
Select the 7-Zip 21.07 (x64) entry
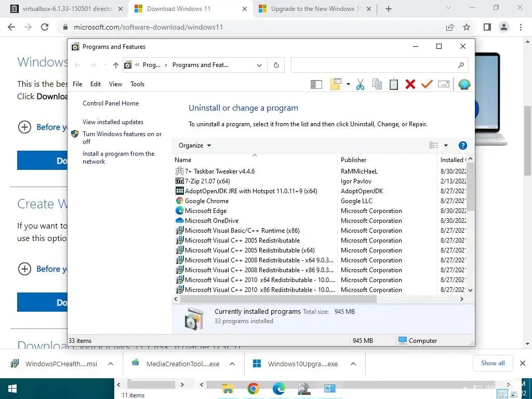point(203,181)
